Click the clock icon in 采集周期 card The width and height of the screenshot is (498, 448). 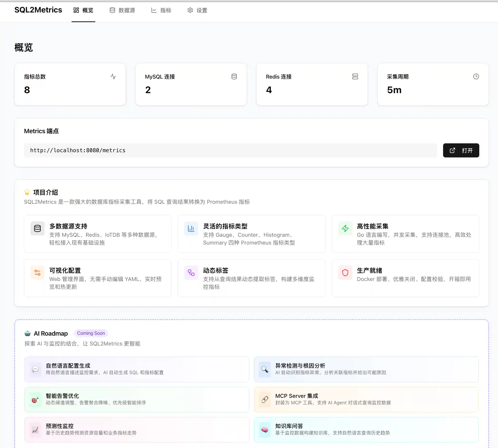tap(476, 76)
